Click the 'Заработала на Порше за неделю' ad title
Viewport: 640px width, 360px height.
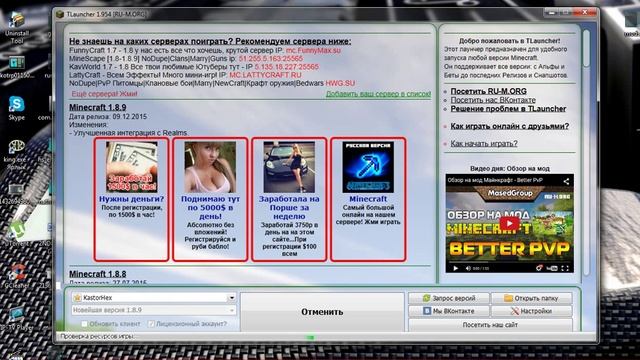tap(289, 208)
